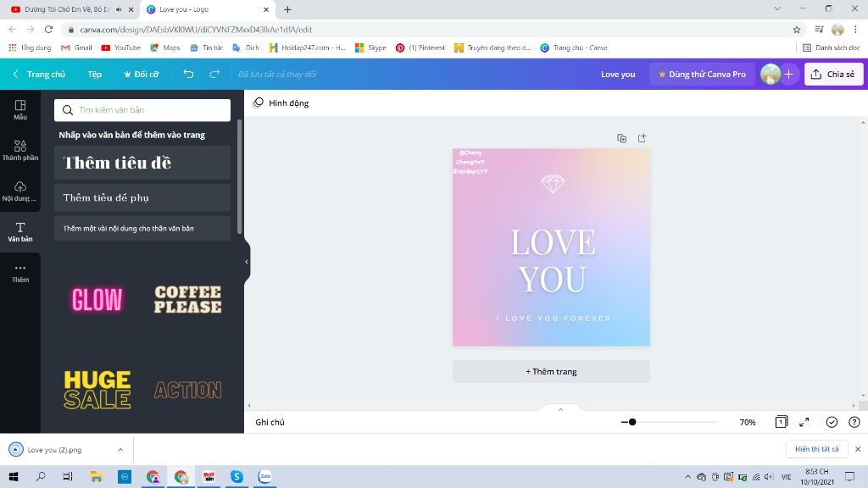Click the checkmark status icon

tap(832, 422)
